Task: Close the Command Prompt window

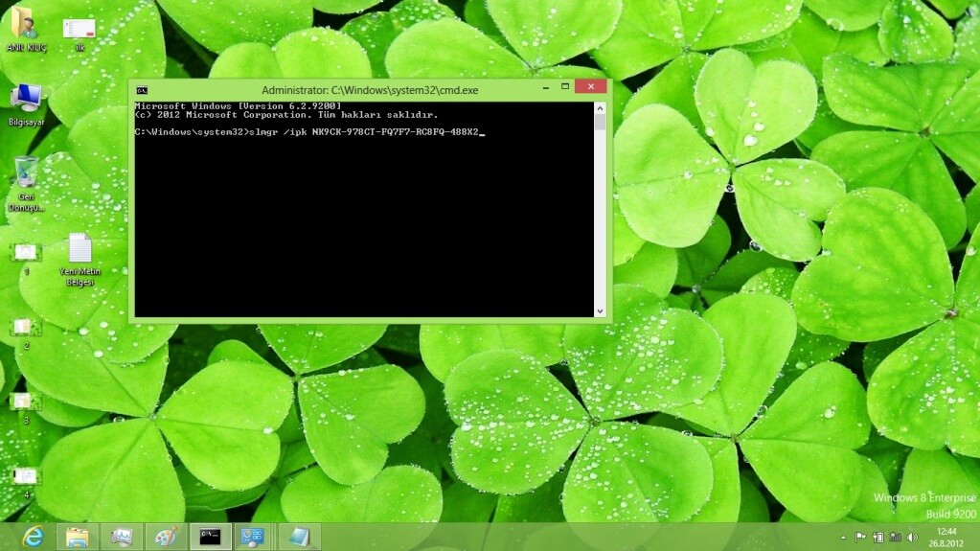Action: [590, 87]
